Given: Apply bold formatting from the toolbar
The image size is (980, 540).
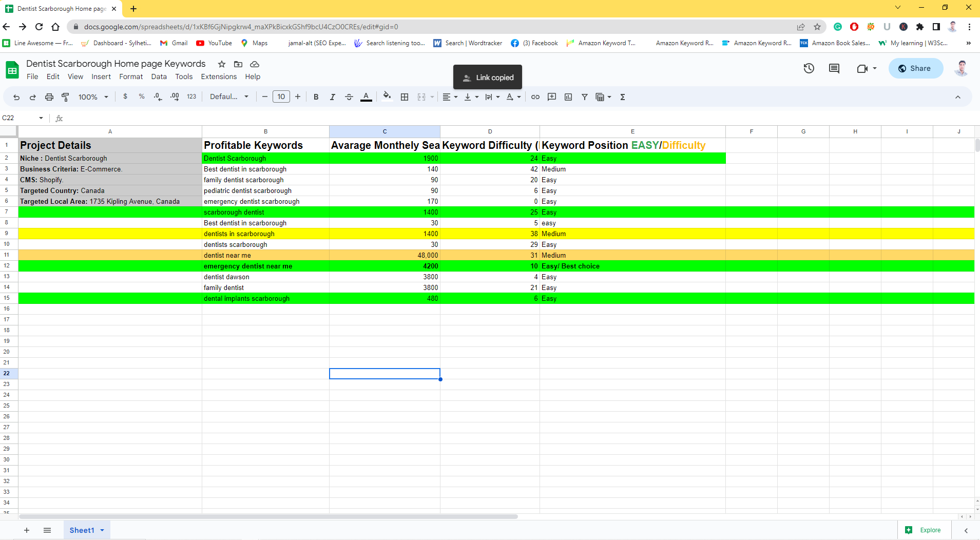Looking at the screenshot, I should click(315, 97).
